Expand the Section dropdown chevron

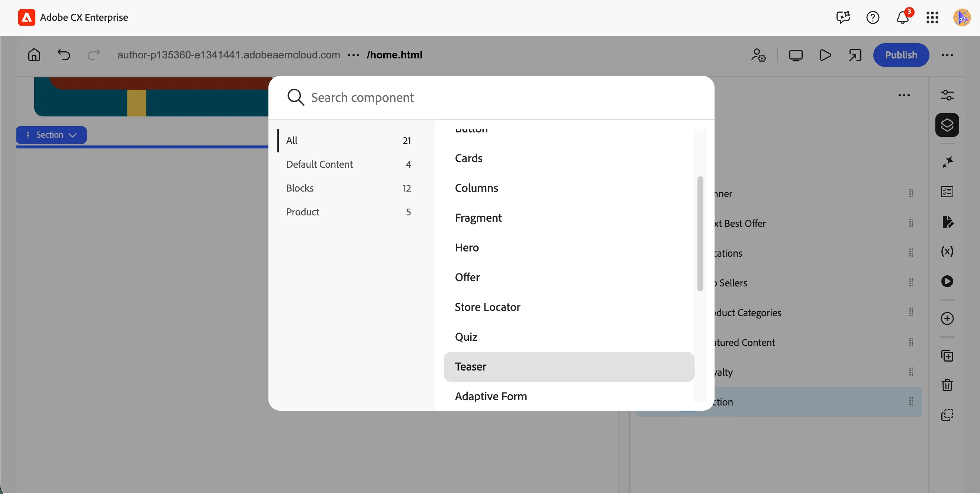pyautogui.click(x=72, y=135)
